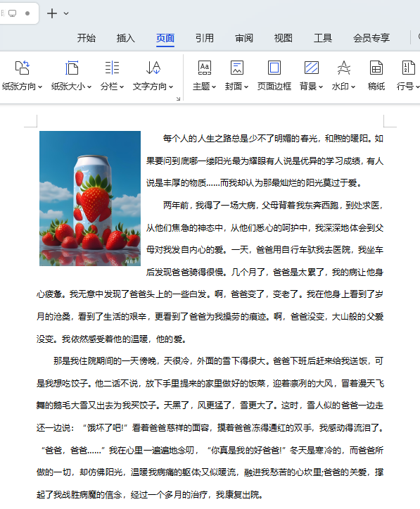Click the plus new tab icon

[52, 13]
